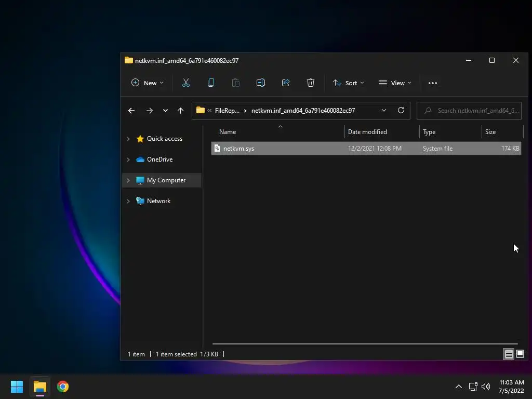Click the Rename icon in toolbar
This screenshot has width=532, height=399.
click(x=261, y=83)
